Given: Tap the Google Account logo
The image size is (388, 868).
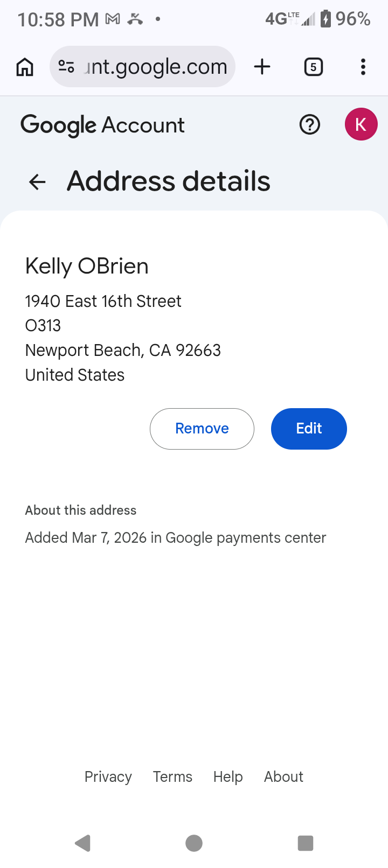Looking at the screenshot, I should pos(102,125).
